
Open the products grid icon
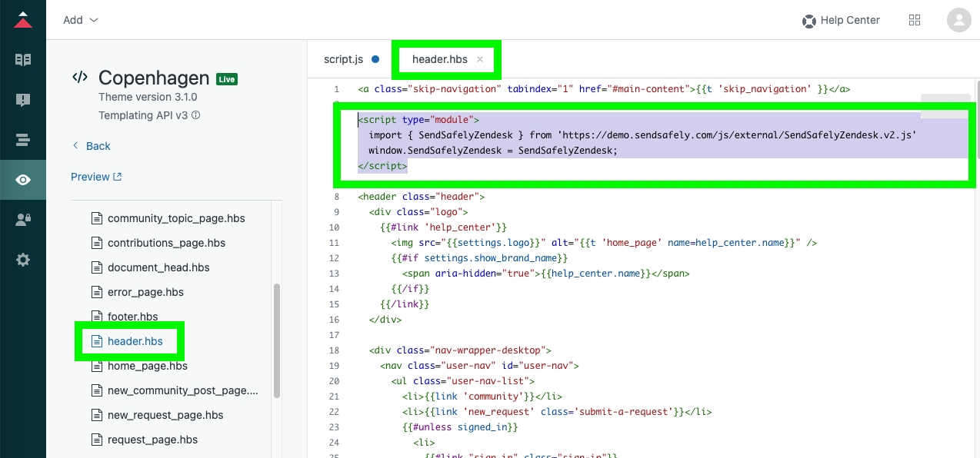tap(915, 20)
